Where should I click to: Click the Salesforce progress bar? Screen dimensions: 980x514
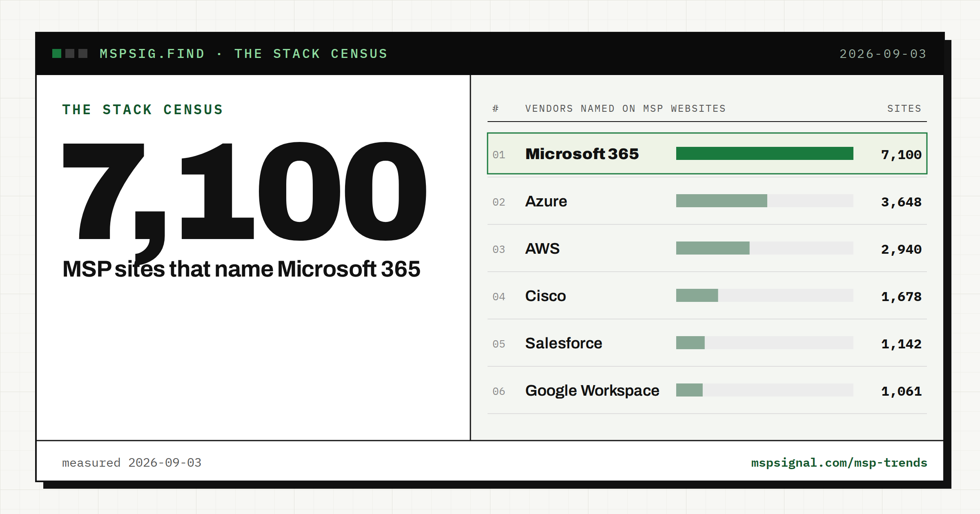764,343
